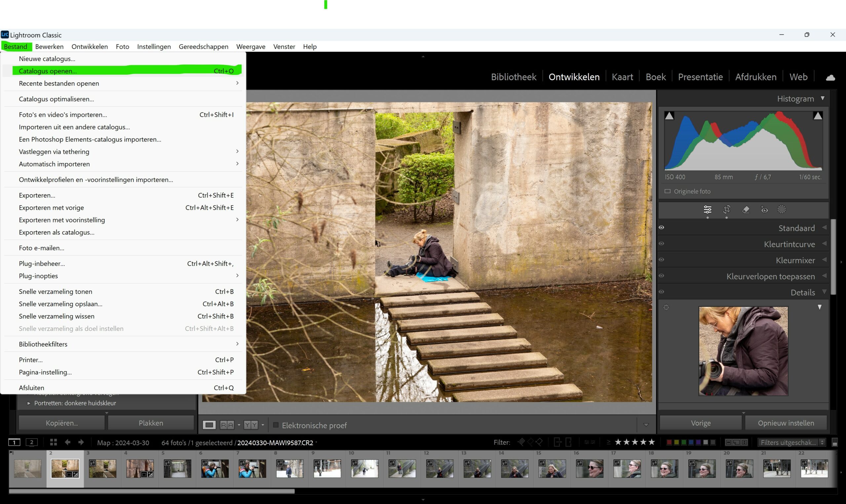Image resolution: width=846 pixels, height=504 pixels.
Task: Open the Kaart module tab
Action: click(x=622, y=77)
